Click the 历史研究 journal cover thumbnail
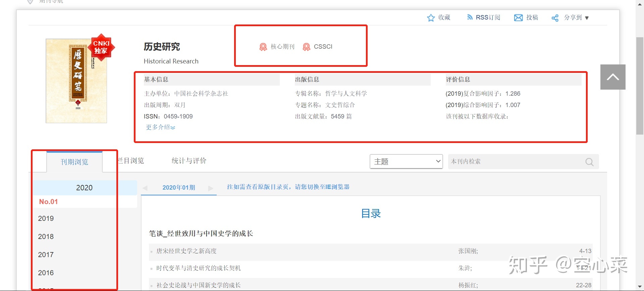This screenshot has width=644, height=291. pos(76,81)
